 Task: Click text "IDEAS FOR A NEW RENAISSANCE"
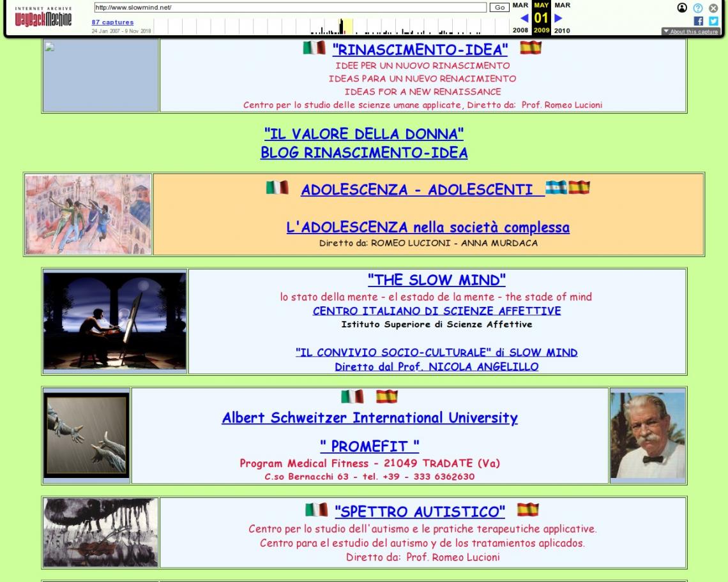[x=423, y=91]
